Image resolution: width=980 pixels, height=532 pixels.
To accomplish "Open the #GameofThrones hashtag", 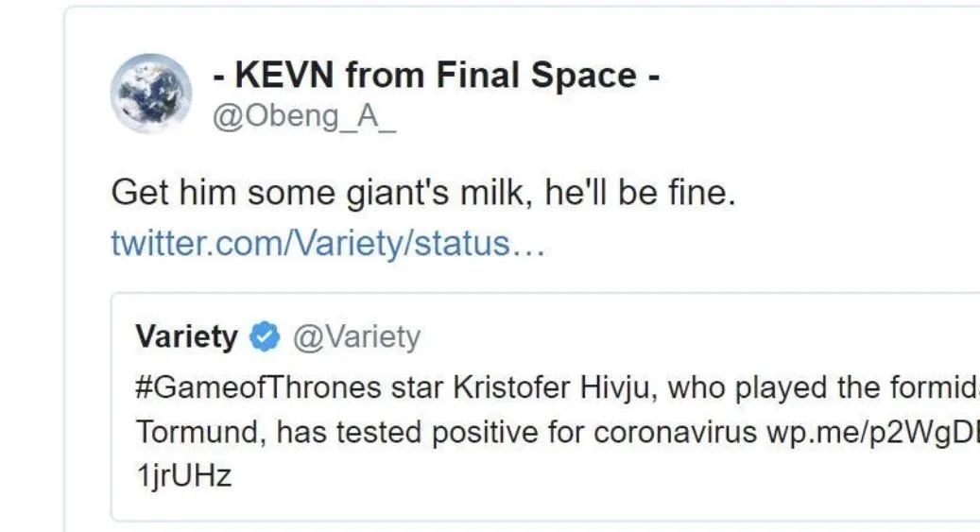I will pyautogui.click(x=251, y=387).
